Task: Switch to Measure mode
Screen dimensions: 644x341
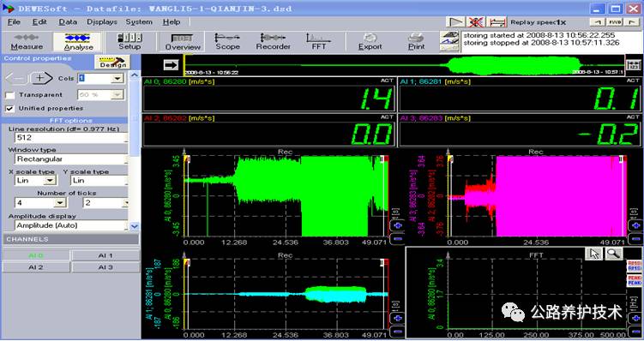Action: click(27, 42)
